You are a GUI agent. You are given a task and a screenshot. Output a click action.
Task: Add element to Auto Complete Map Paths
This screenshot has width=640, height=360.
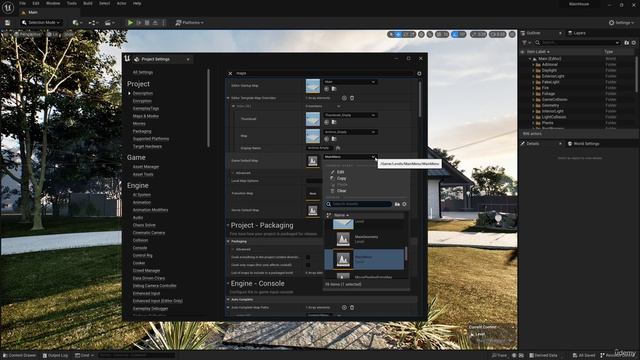[344, 308]
